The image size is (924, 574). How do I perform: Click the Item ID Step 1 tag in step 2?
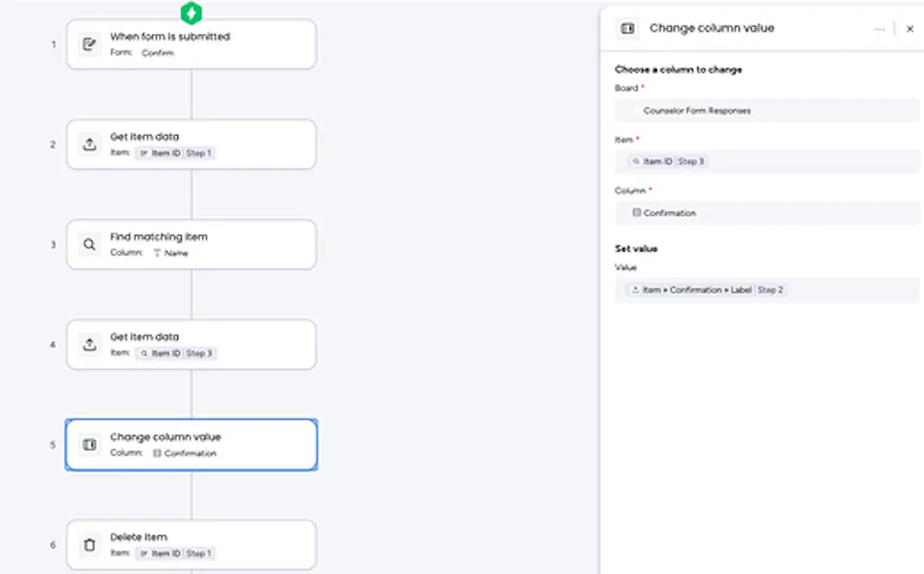point(176,153)
